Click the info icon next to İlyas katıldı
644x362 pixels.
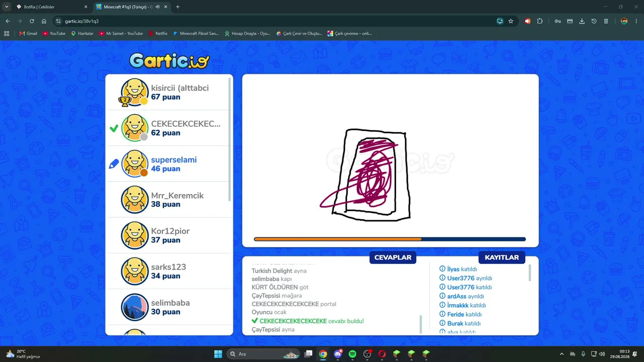pyautogui.click(x=442, y=269)
